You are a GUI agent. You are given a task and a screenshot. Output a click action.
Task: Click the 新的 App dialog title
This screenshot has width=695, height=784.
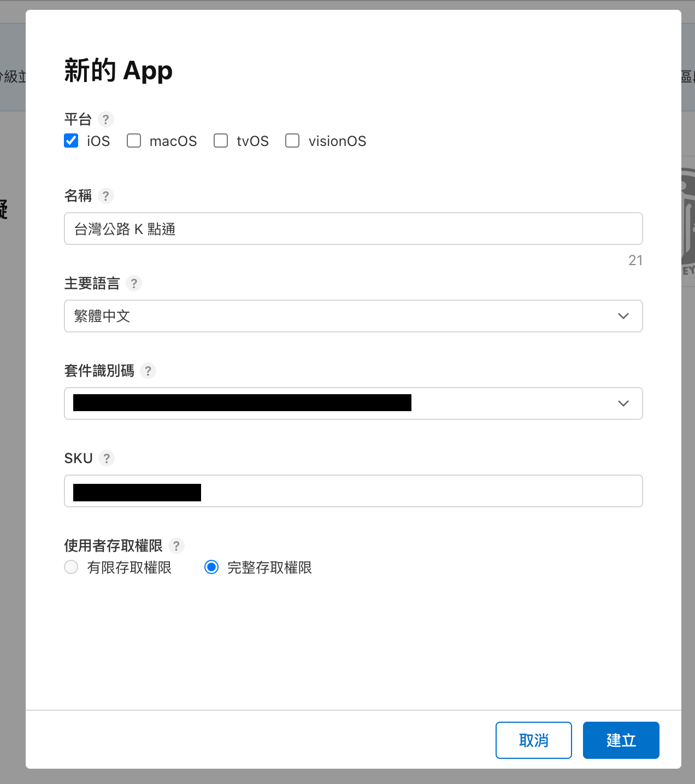coord(119,71)
